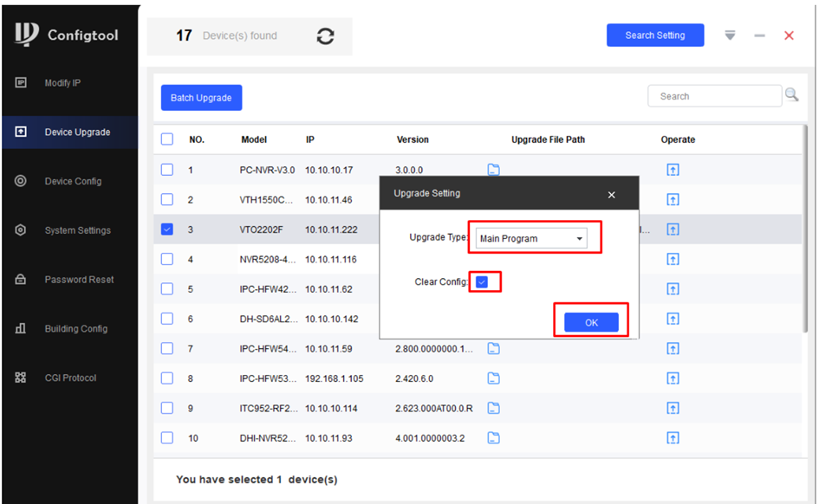
Task: Open Modify IP in sidebar
Action: click(x=62, y=83)
